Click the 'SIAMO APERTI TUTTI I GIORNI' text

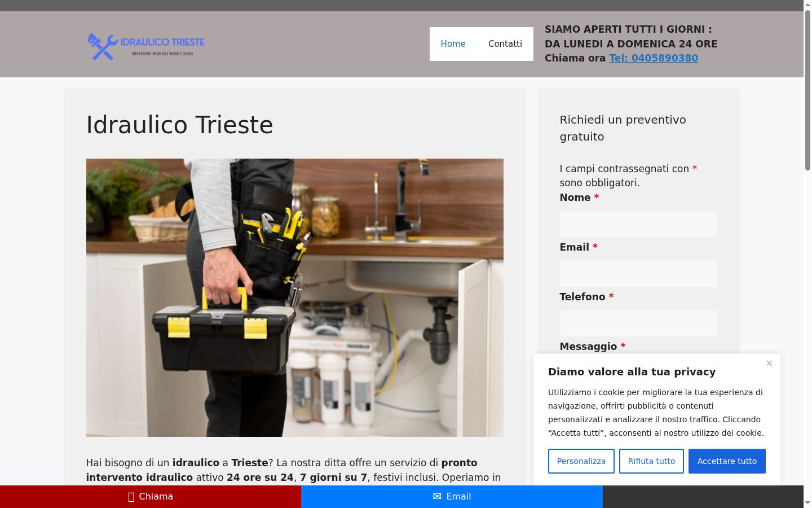(x=628, y=29)
